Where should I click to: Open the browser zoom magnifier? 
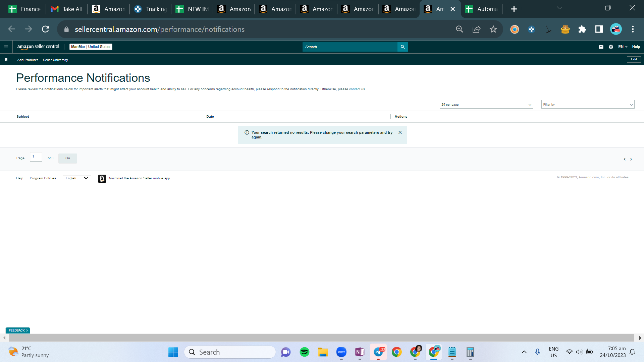click(x=460, y=29)
